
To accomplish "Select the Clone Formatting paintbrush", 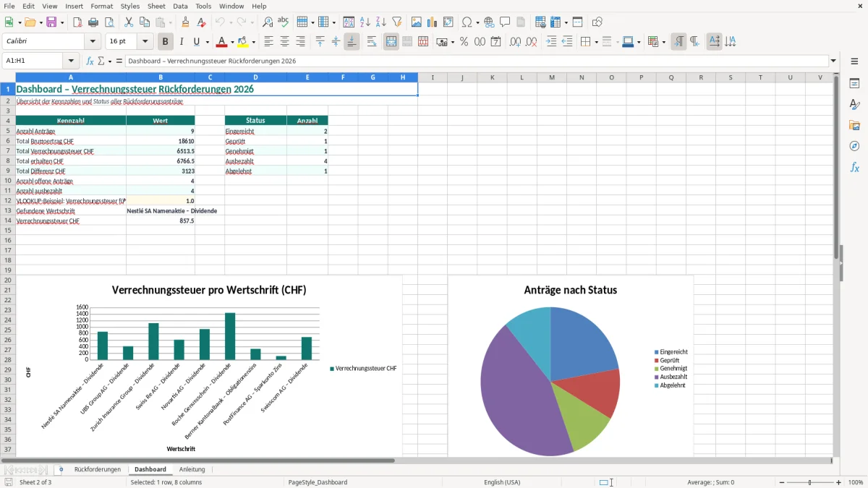I will [186, 22].
